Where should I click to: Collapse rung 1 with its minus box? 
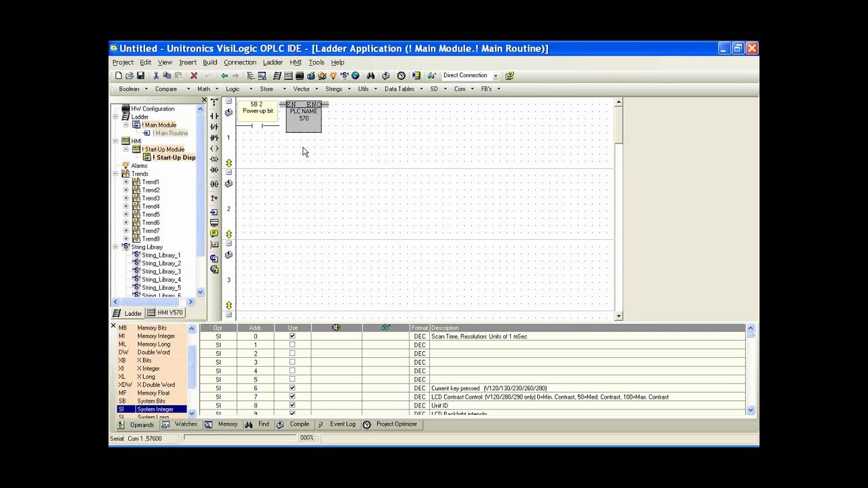pyautogui.click(x=229, y=102)
